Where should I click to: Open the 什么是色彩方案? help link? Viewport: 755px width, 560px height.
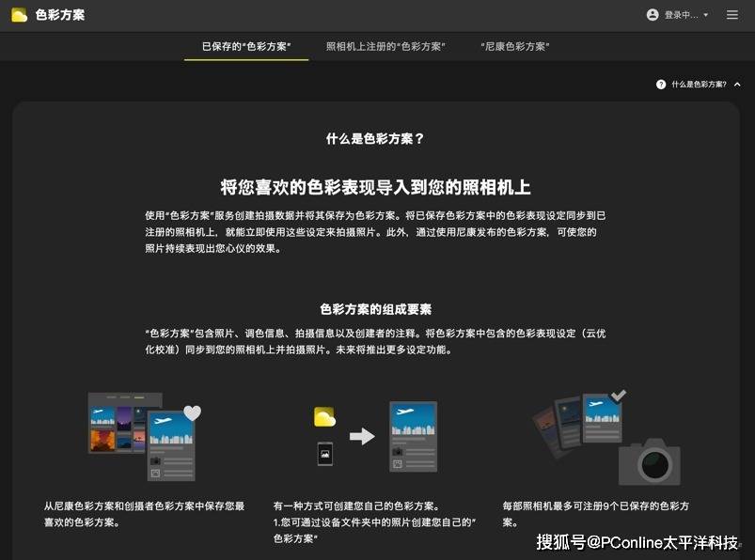point(699,85)
